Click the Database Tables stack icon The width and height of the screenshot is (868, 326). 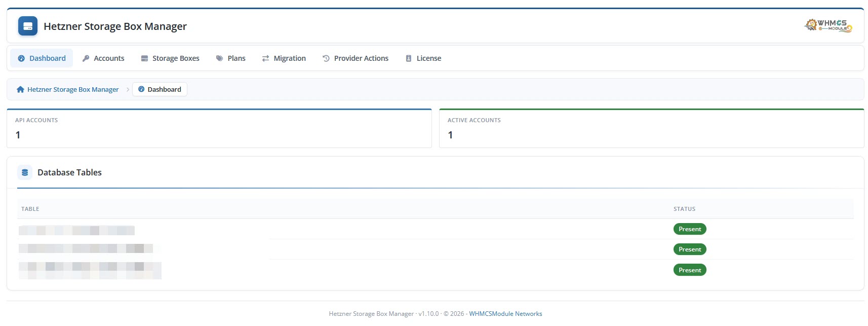click(25, 172)
